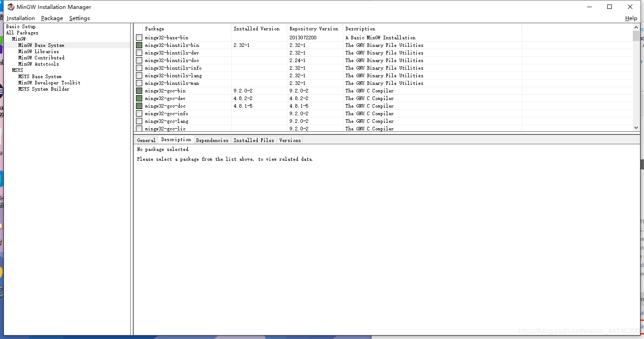The height and width of the screenshot is (339, 644).
Task: Switch to the Versions tab
Action: tap(290, 140)
